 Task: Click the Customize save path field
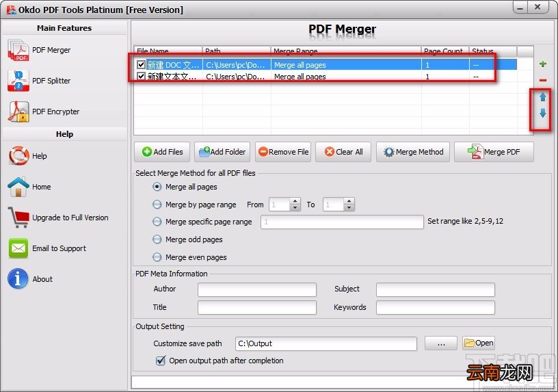(326, 343)
